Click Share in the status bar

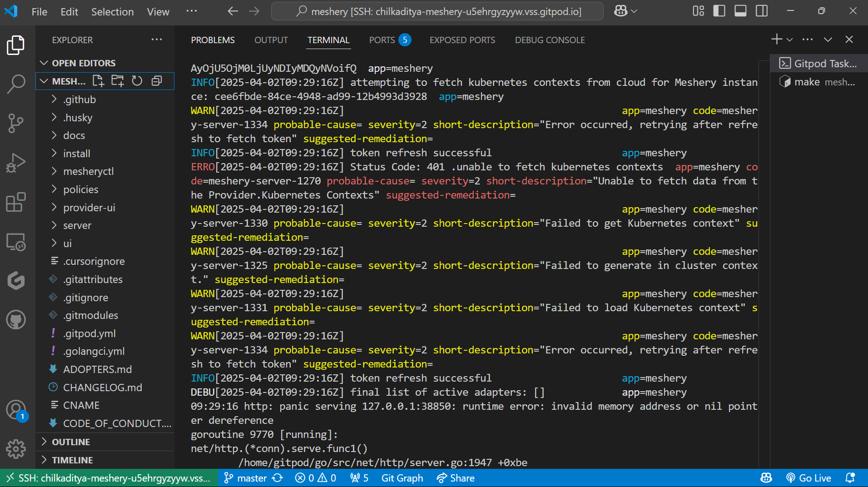click(456, 478)
